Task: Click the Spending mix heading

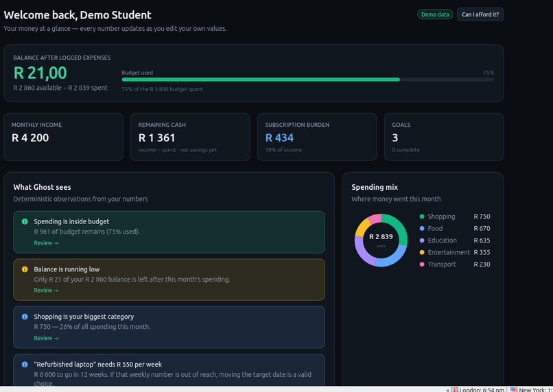Action: 375,187
